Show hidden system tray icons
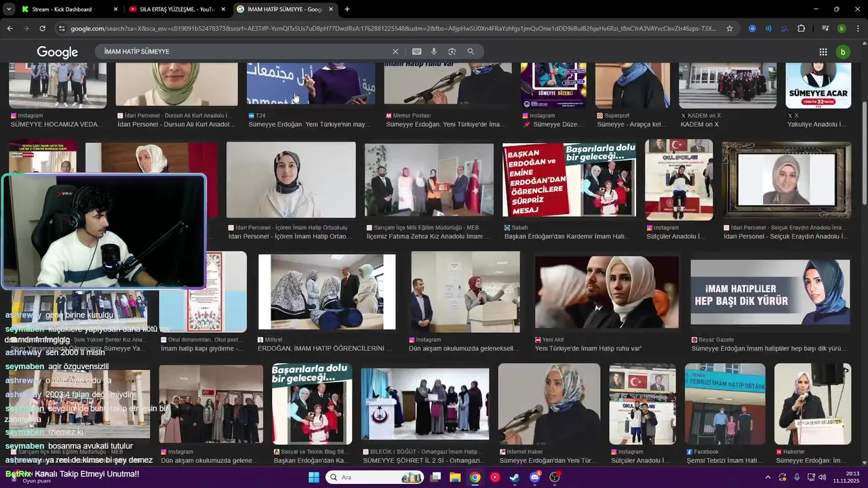Image resolution: width=868 pixels, height=488 pixels. coord(768,477)
